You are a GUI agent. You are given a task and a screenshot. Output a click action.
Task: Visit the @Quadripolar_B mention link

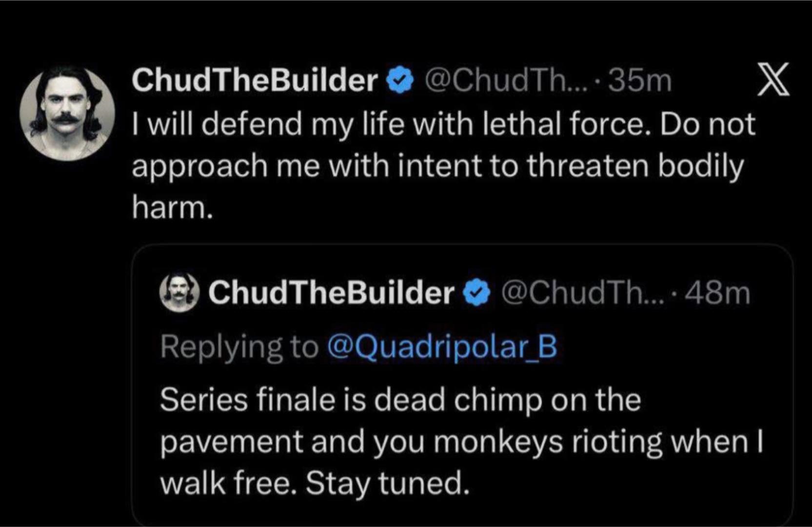(442, 347)
